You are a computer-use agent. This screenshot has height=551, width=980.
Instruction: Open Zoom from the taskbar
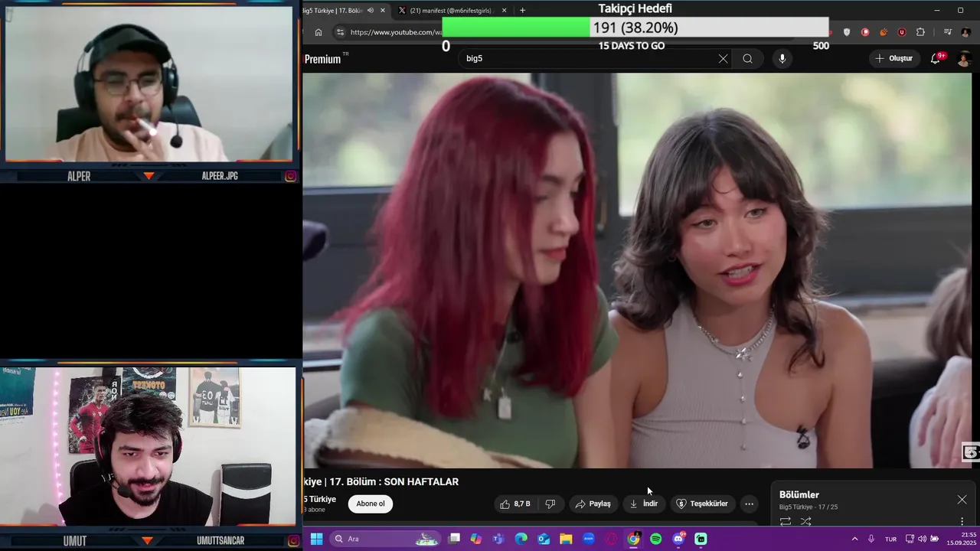click(589, 539)
